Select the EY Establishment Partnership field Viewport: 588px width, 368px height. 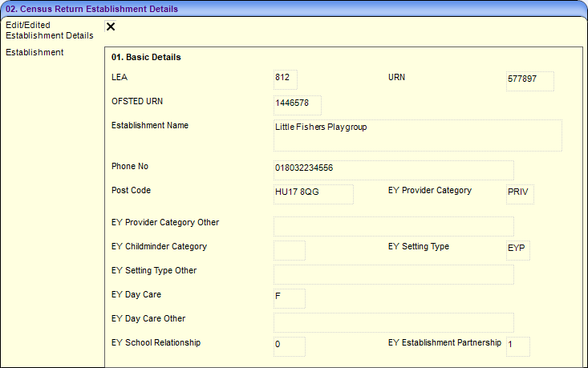517,346
